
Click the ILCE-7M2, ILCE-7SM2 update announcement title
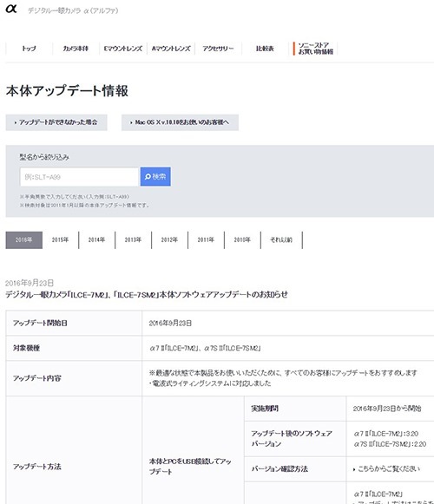click(147, 295)
